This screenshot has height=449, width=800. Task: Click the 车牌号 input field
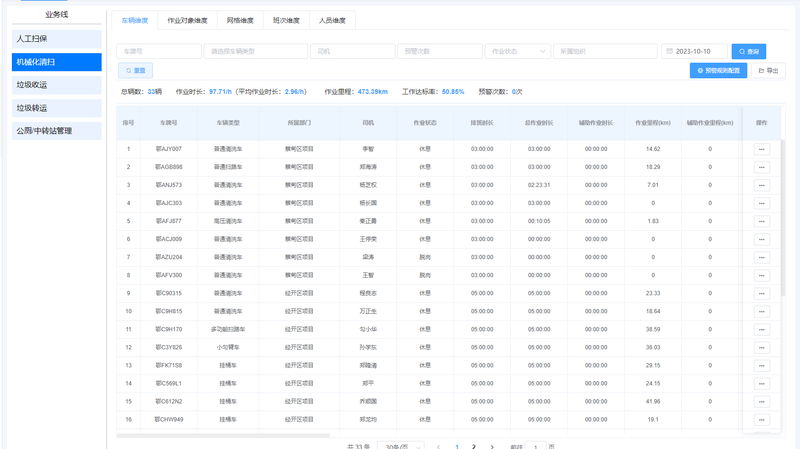click(159, 51)
